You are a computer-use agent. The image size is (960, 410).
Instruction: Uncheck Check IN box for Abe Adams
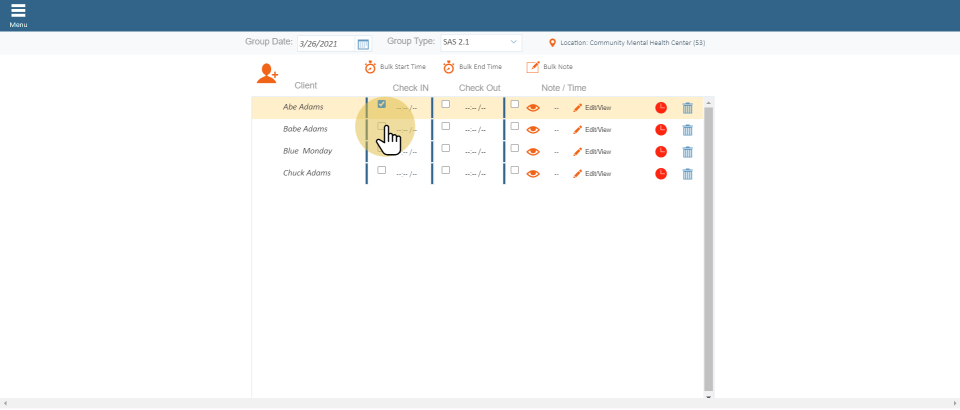381,104
